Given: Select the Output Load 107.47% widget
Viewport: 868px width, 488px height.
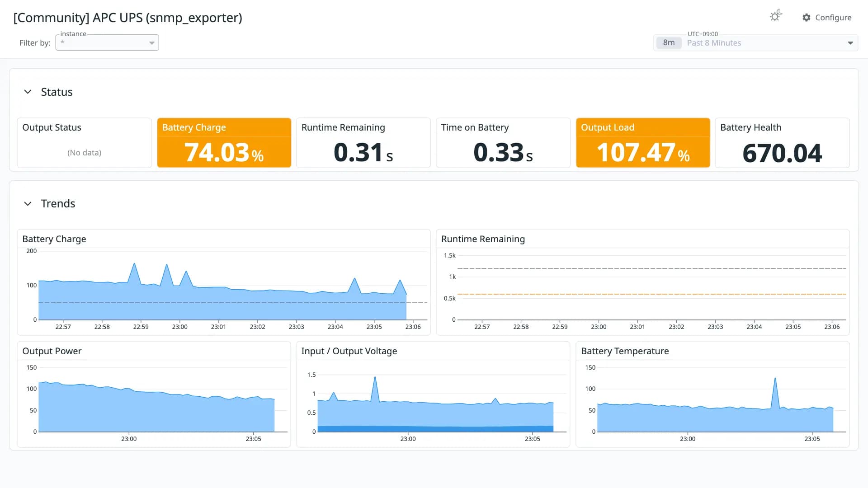Looking at the screenshot, I should 643,143.
